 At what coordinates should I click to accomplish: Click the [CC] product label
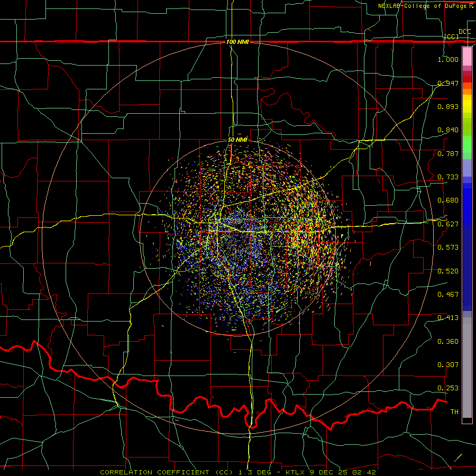(452, 36)
